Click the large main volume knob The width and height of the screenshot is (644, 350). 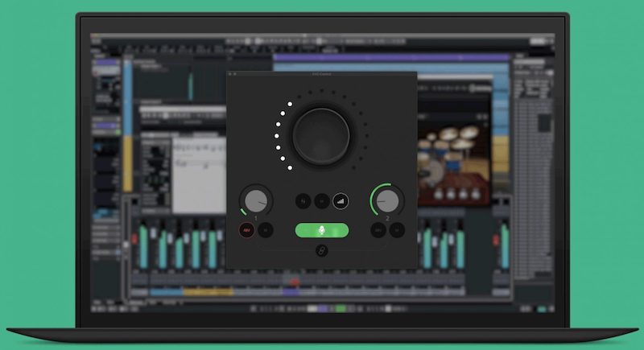click(321, 135)
